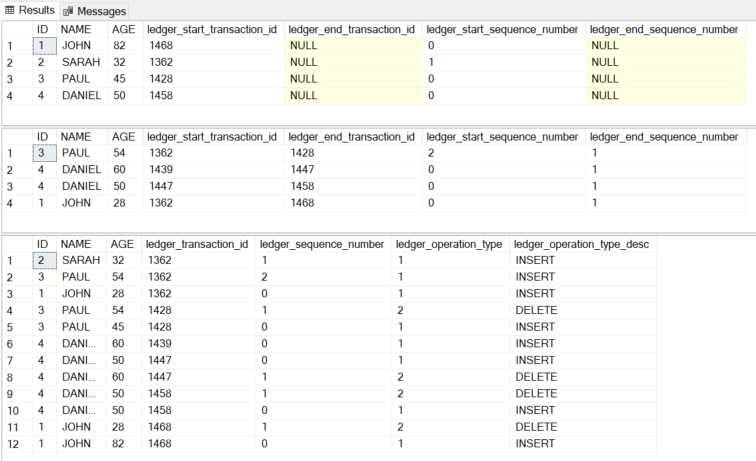Click the Results tab grid icon

tap(10, 10)
